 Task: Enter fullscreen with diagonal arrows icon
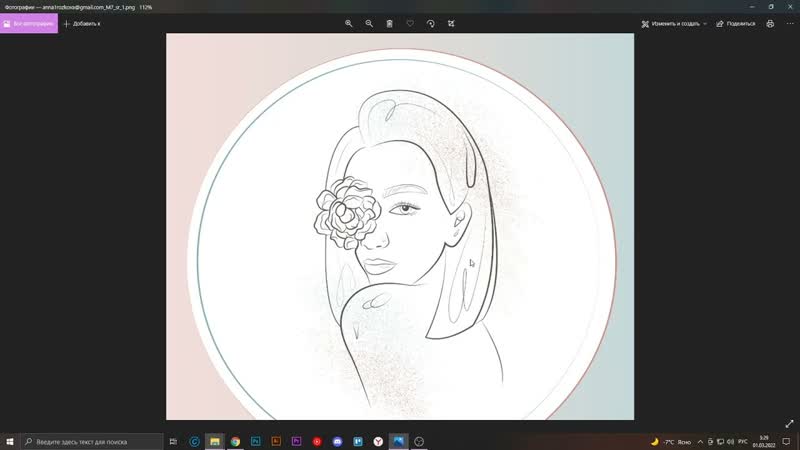(x=789, y=423)
